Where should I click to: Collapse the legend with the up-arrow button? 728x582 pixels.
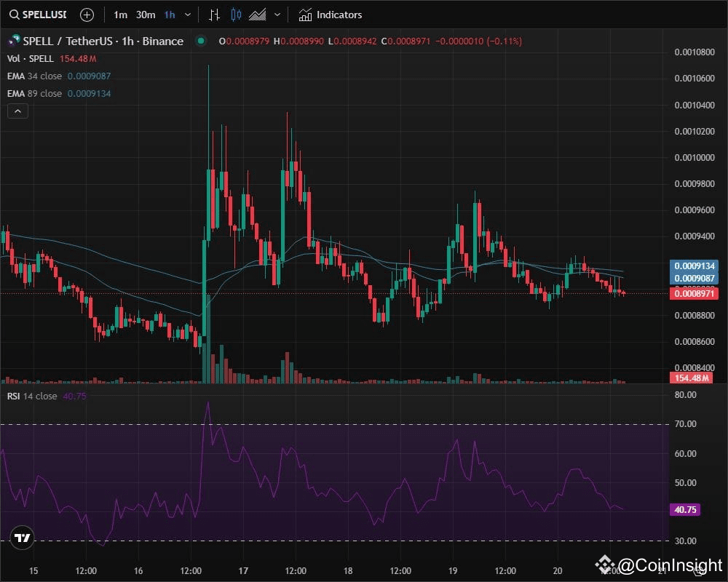point(17,111)
